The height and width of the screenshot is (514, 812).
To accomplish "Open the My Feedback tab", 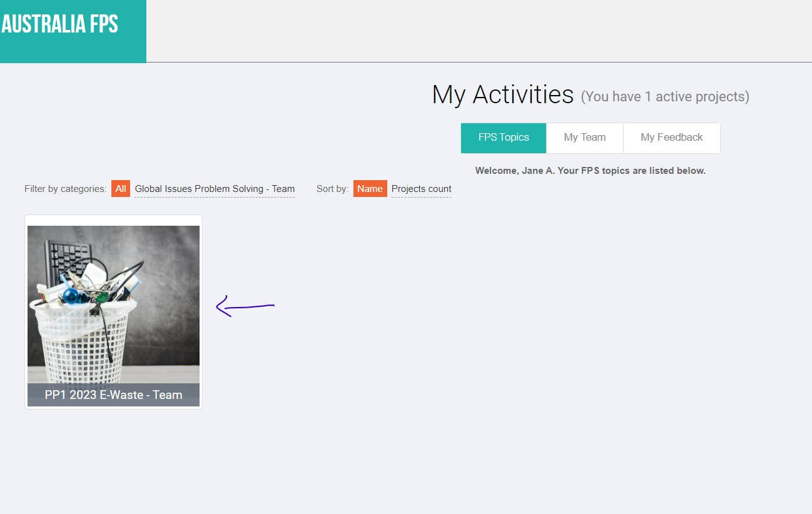I will tap(671, 138).
